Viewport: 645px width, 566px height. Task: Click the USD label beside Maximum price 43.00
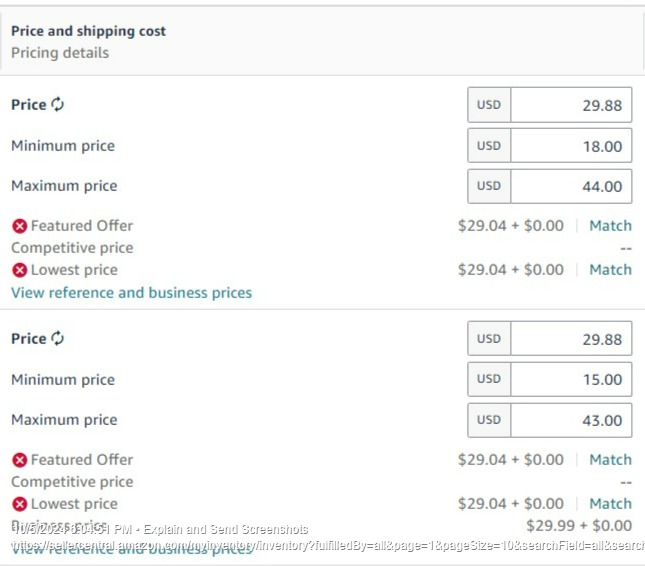pyautogui.click(x=489, y=420)
